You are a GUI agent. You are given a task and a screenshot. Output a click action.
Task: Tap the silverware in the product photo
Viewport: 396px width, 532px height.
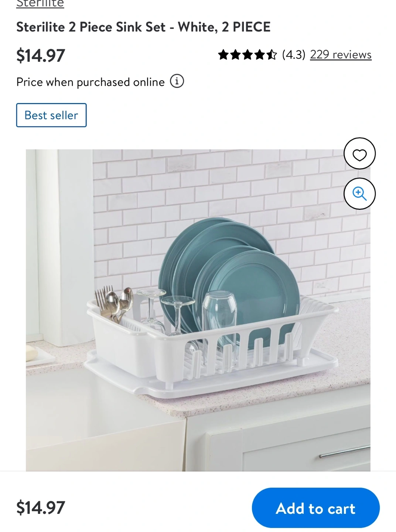coord(114,303)
